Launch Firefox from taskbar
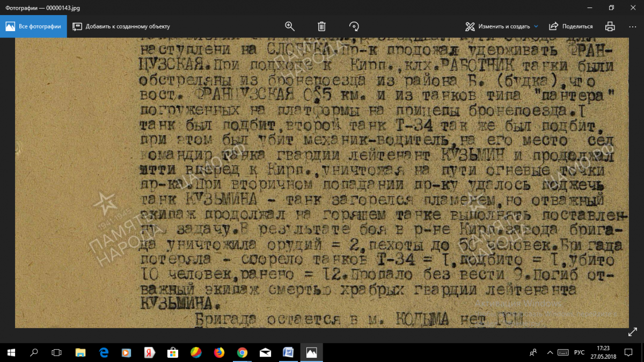Image resolution: width=644 pixels, height=362 pixels. tap(219, 352)
